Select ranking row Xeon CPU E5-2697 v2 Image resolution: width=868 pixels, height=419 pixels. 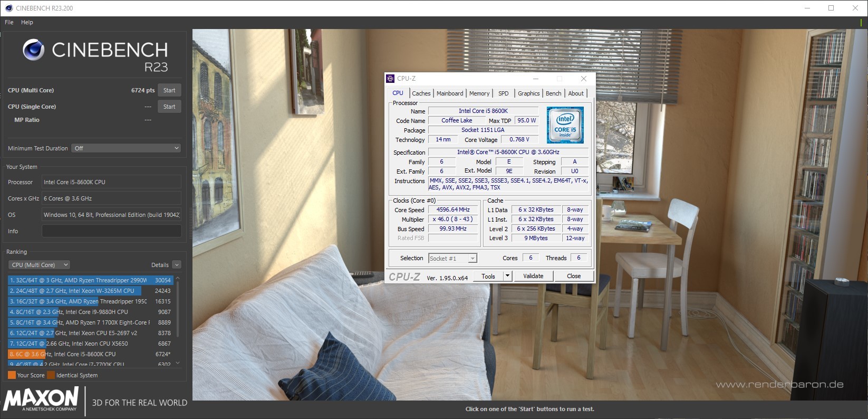point(90,333)
